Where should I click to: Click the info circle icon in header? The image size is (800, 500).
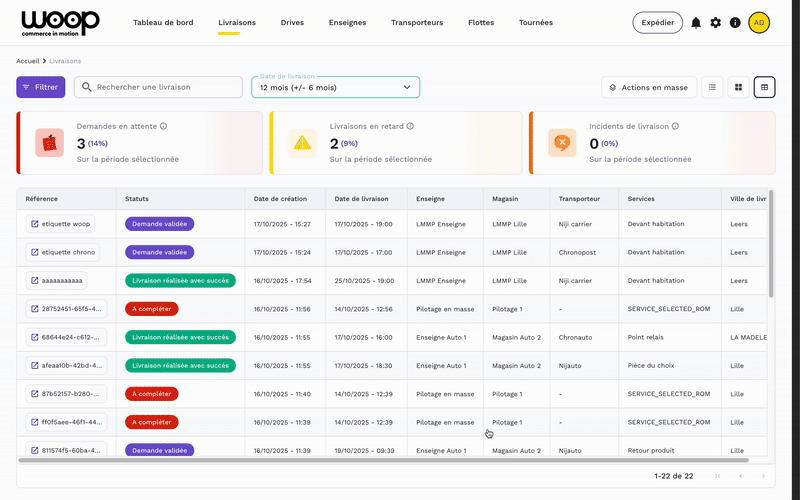735,22
